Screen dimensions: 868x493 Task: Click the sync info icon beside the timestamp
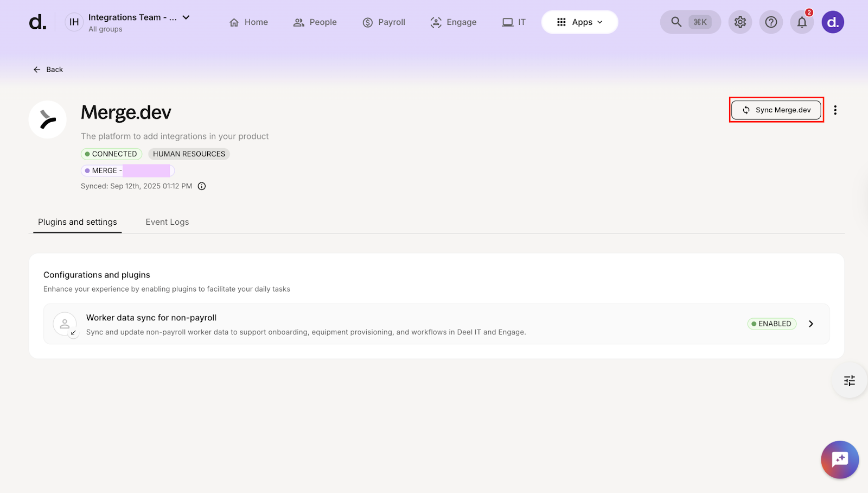click(202, 186)
